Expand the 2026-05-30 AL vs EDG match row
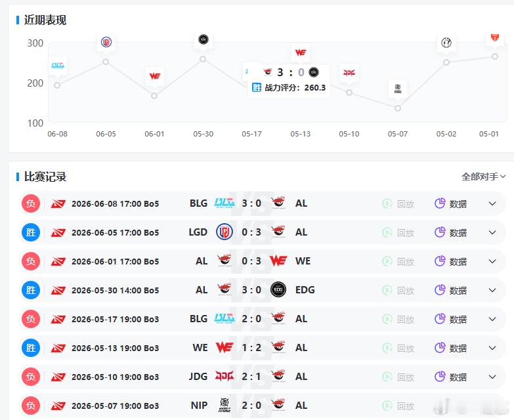514x420 pixels. 492,290
